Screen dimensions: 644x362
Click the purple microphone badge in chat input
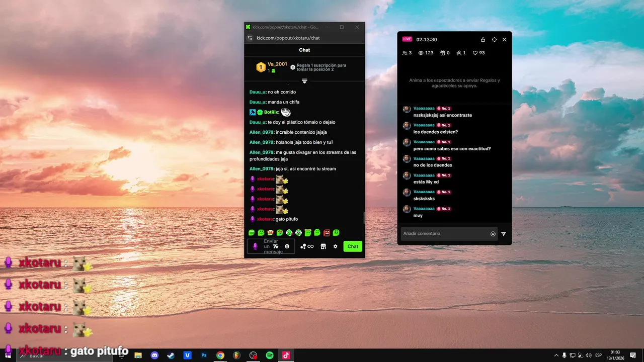coord(255,246)
